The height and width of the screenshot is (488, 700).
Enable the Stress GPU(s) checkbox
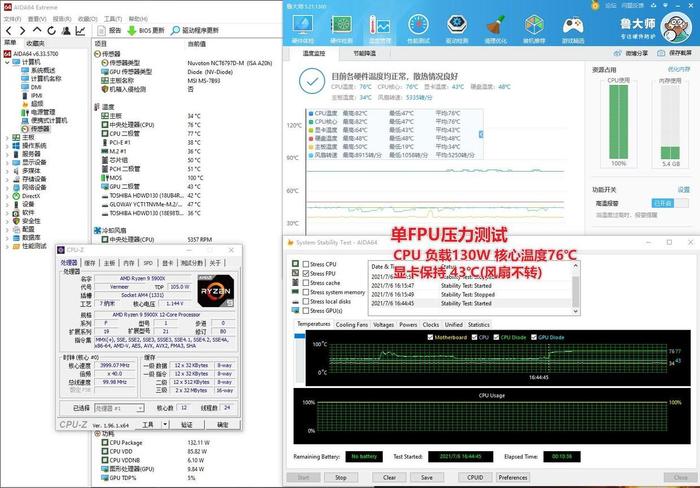306,310
